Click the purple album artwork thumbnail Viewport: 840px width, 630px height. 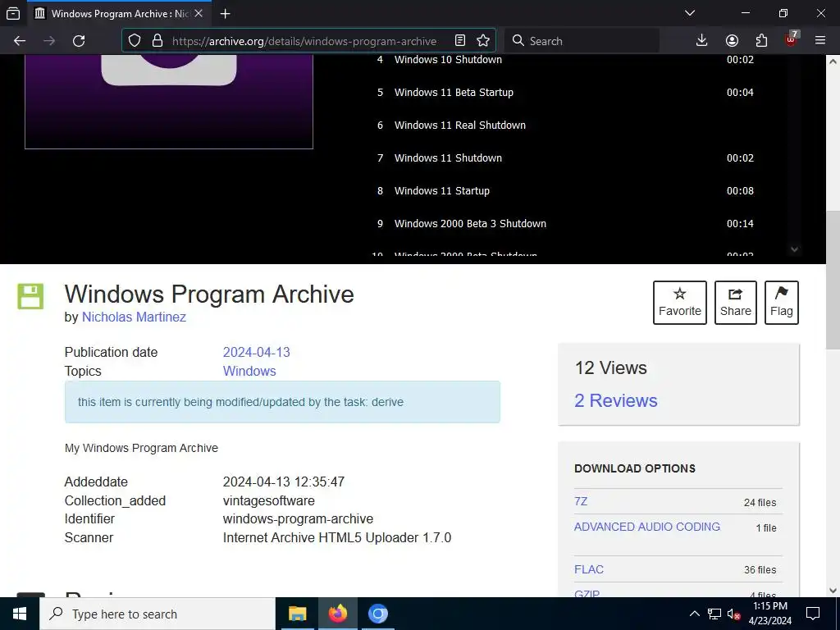[169, 101]
